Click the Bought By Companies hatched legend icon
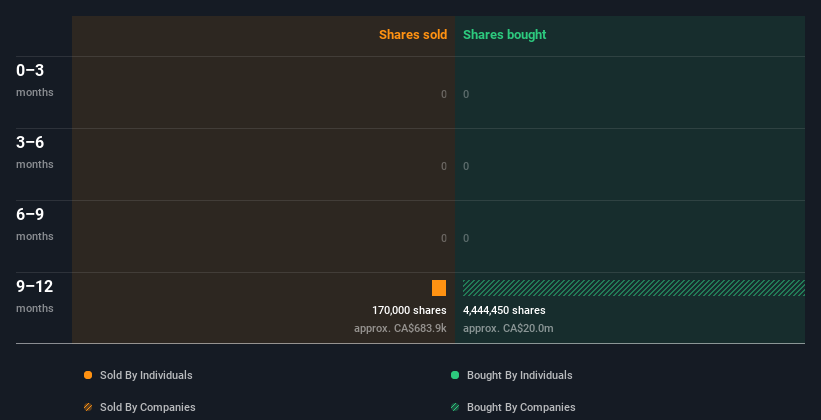This screenshot has height=420, width=821. (455, 407)
